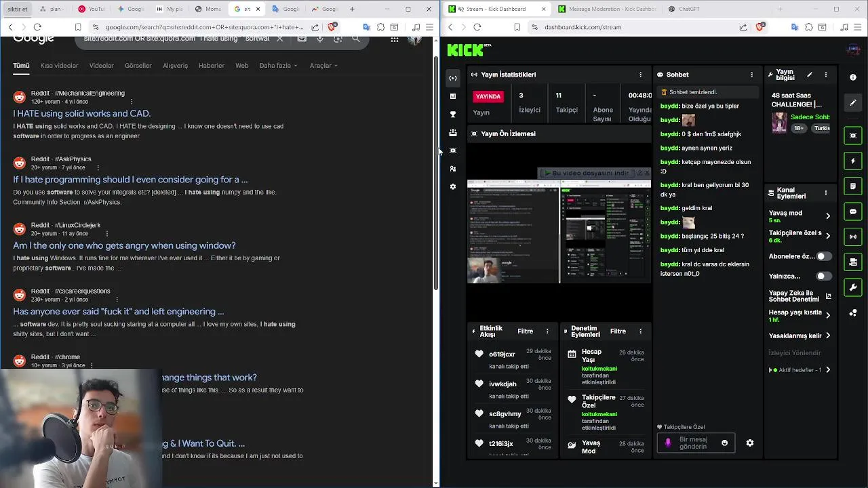The image size is (868, 488).
Task: Open Yayın İstatistikleri panel options menu
Action: (x=640, y=75)
